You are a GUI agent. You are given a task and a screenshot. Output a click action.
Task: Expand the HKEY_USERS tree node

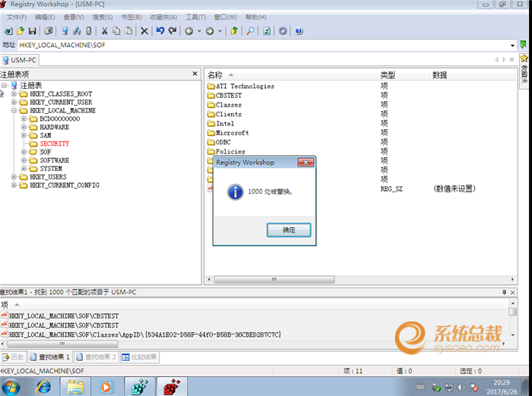[14, 177]
